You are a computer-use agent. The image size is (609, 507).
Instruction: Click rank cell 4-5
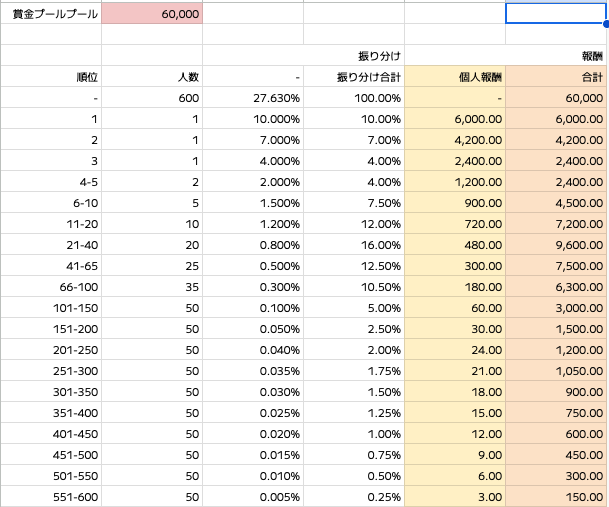click(x=51, y=181)
